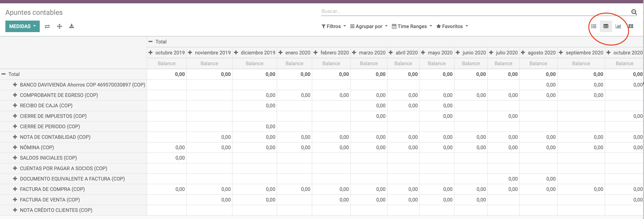The height and width of the screenshot is (219, 644).
Task: Expand the agosto 2020 column
Action: [523, 52]
